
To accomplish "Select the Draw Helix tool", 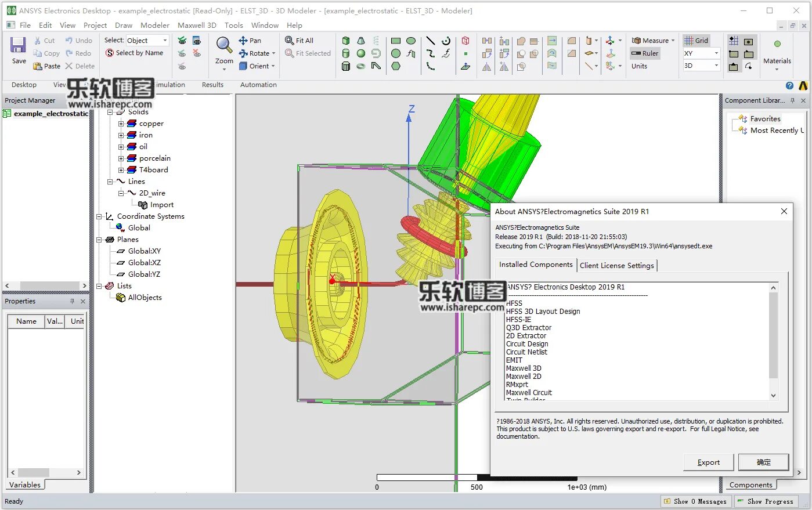I will click(x=376, y=41).
